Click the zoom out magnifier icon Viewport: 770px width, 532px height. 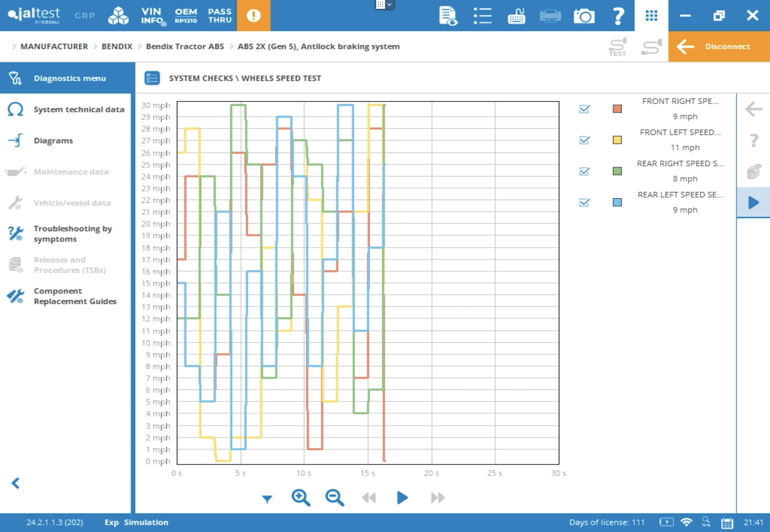click(334, 498)
